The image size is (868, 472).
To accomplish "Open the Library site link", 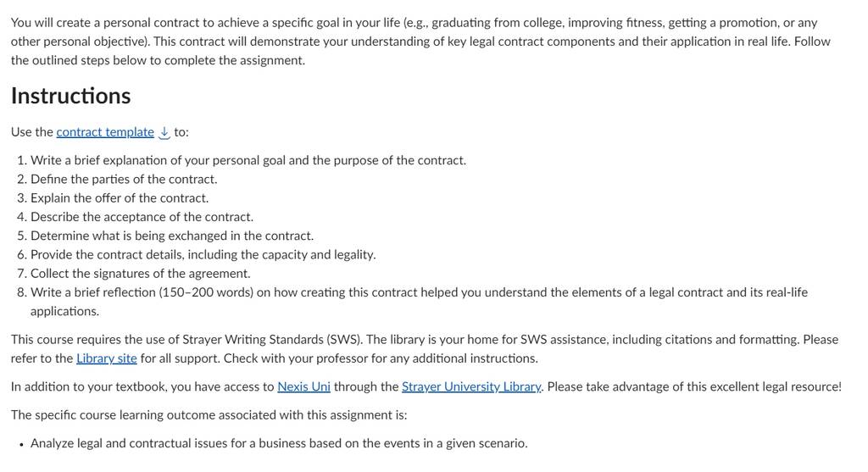I will click(x=106, y=358).
